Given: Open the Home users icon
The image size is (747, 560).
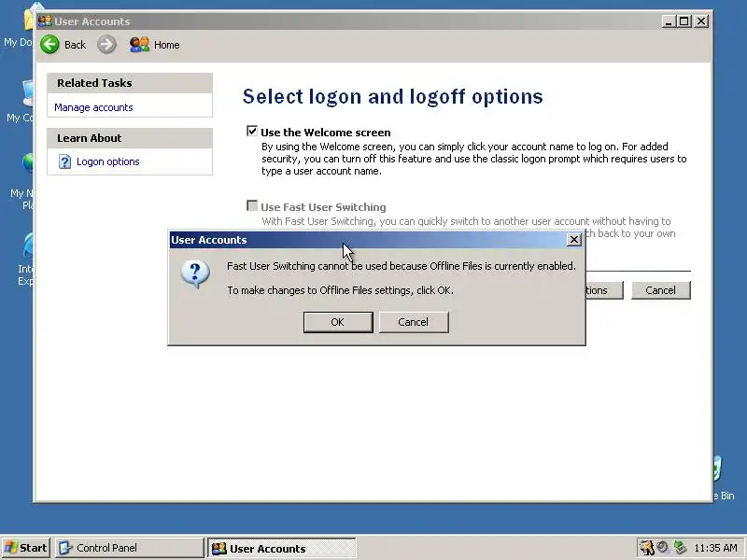Looking at the screenshot, I should [x=139, y=45].
